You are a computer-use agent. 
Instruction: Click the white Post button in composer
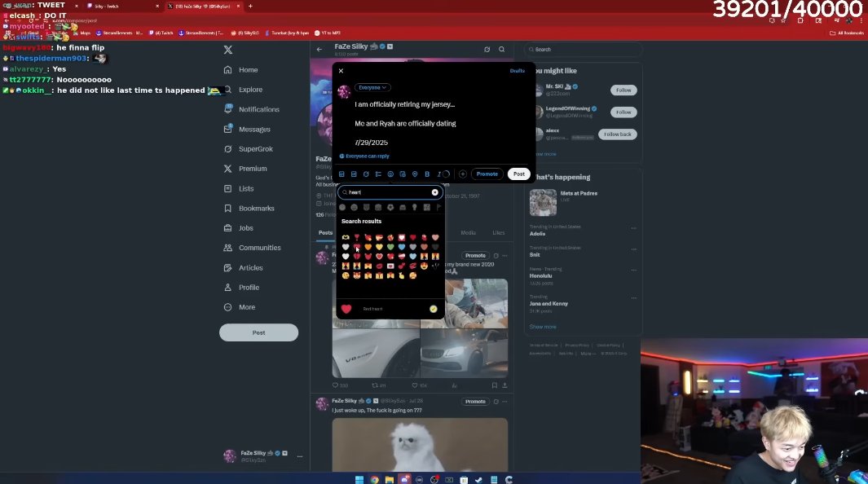click(x=518, y=174)
